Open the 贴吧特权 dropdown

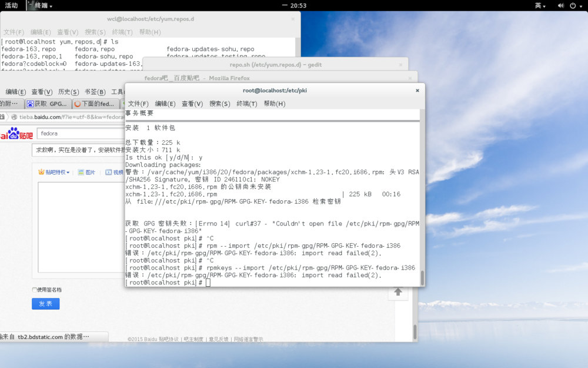pos(54,172)
